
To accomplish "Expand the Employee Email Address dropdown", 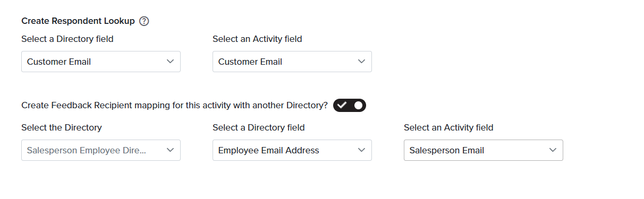I will [x=292, y=150].
